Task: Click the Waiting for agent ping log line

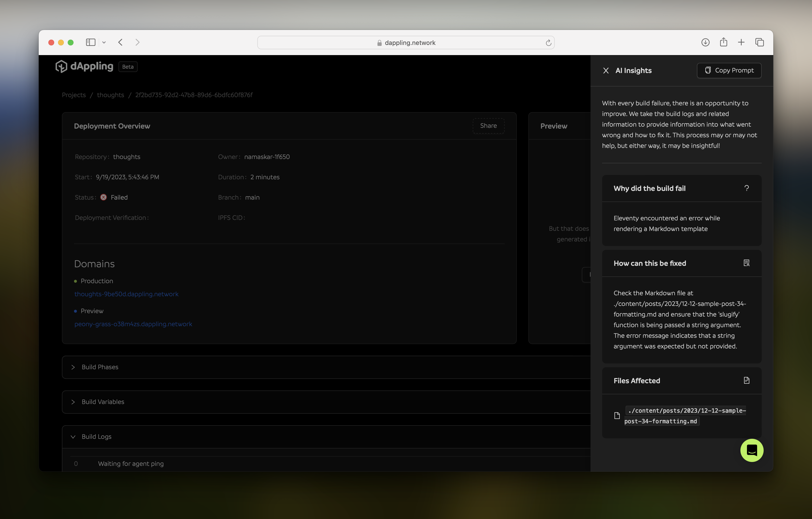Action: [131, 464]
